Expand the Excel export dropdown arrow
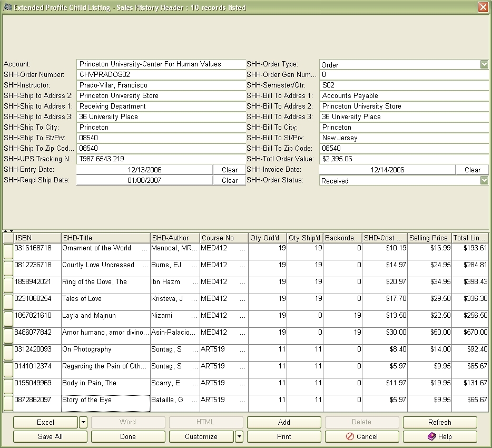Viewport: 492px width, 448px height. (83, 422)
